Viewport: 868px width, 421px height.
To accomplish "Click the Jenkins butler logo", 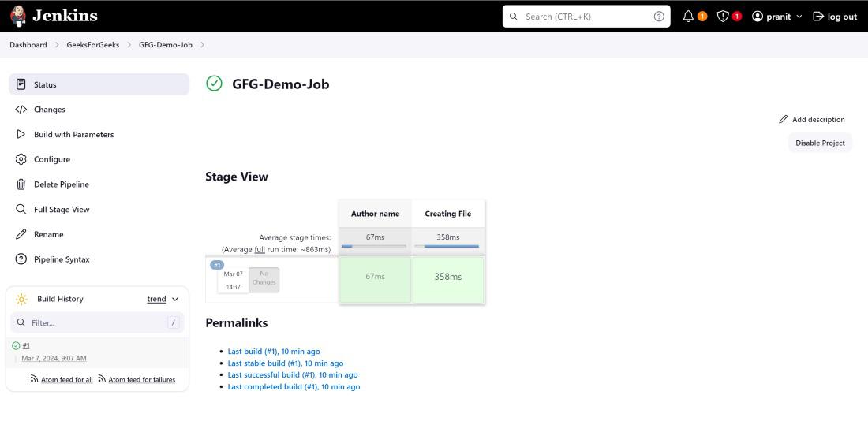I will click(18, 16).
